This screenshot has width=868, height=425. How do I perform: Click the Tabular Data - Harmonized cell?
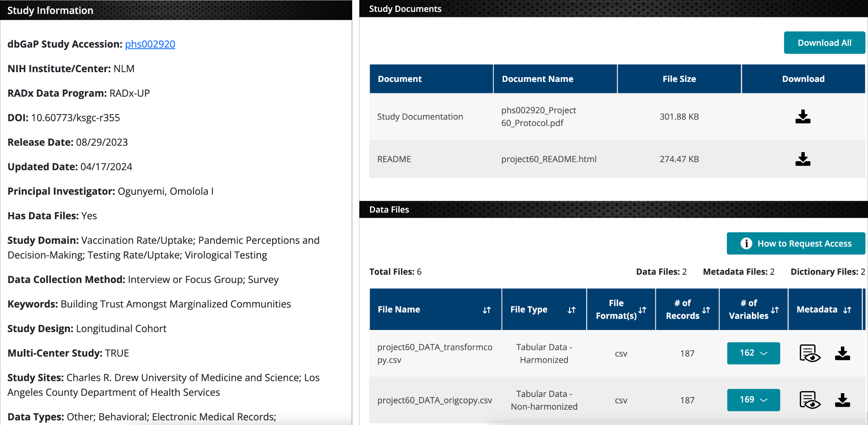point(544,353)
